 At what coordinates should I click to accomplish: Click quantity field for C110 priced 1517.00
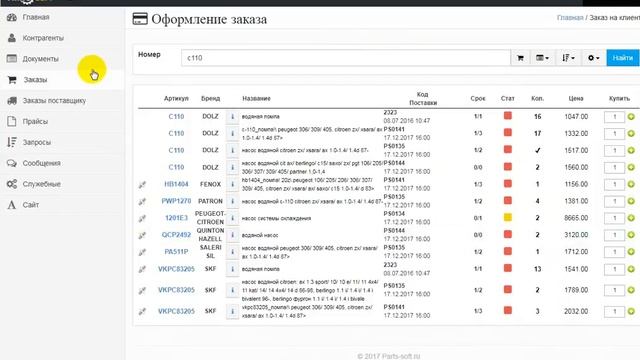(614, 151)
